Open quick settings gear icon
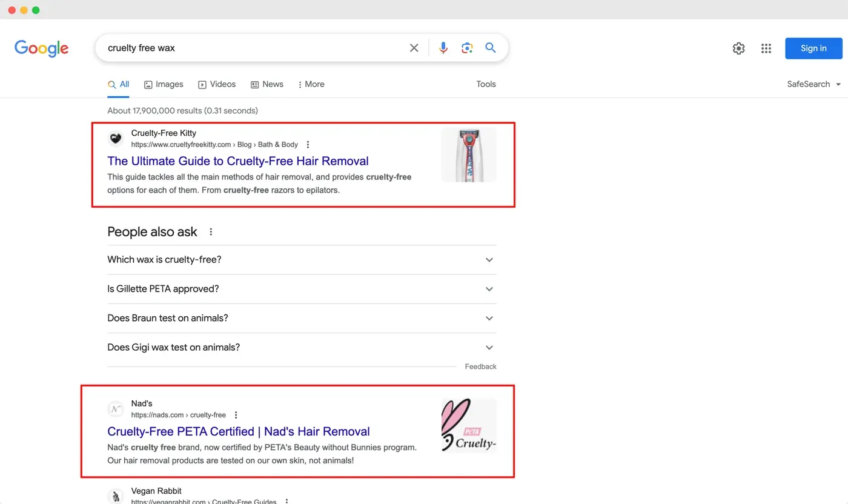The image size is (848, 504). 738,48
